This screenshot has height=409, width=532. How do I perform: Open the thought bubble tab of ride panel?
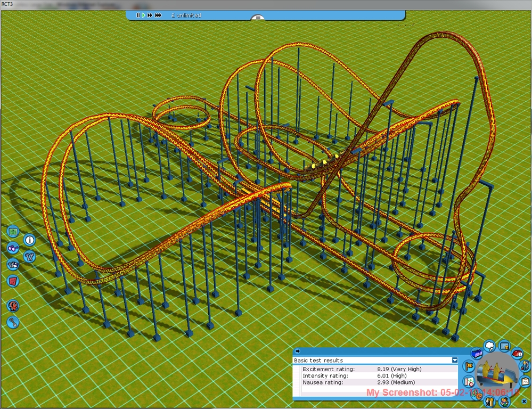[x=490, y=346]
